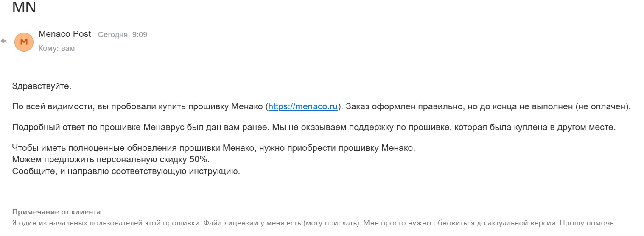644x236 pixels.
Task: Click the MN subject heading
Action: click(x=24, y=7)
